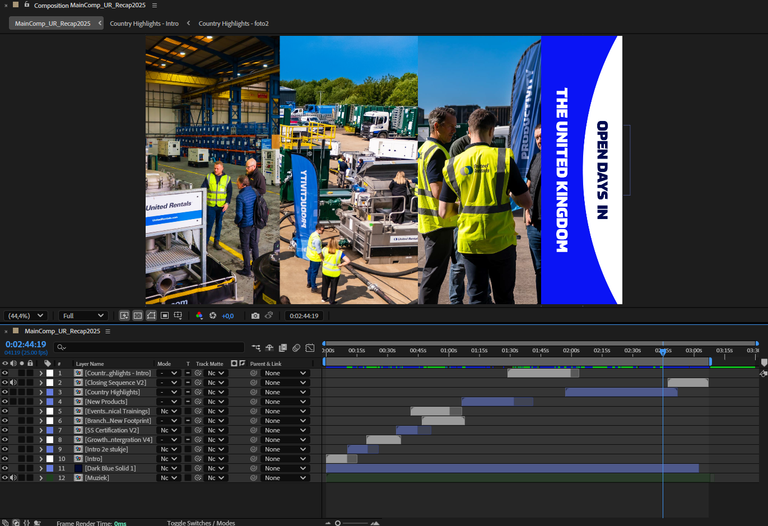
Task: Toggle visibility of Dark Blue Solid 1 layer
Action: [x=5, y=468]
